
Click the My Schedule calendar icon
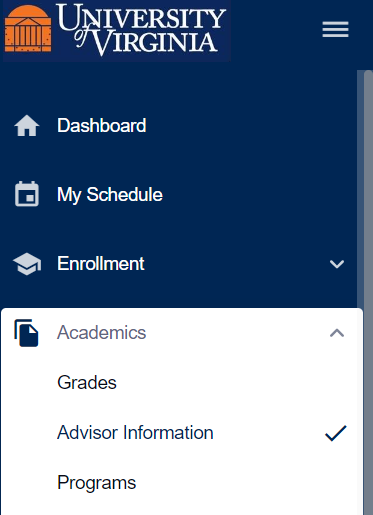[x=27, y=194]
